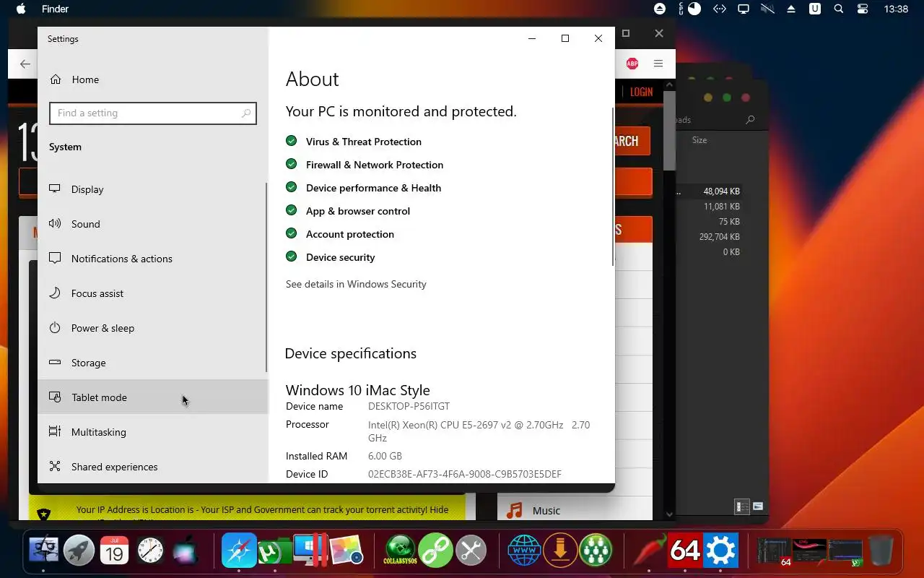The image size is (924, 578).
Task: Open the Display settings page
Action: [x=152, y=189]
